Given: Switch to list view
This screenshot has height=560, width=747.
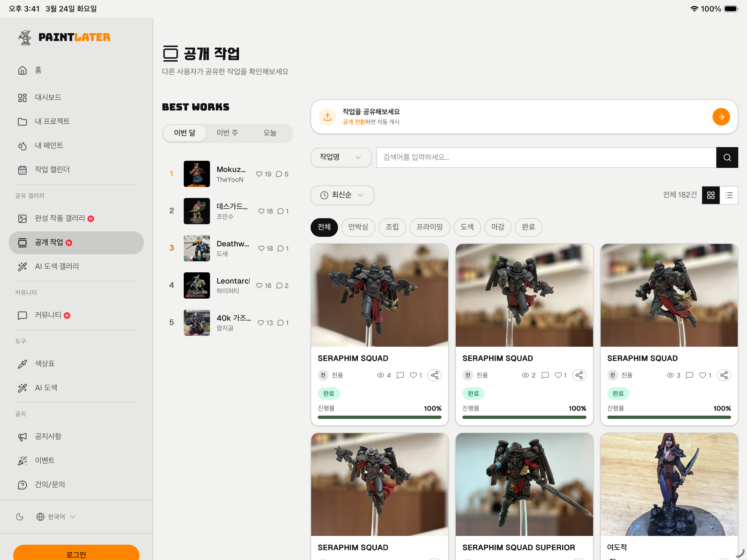Looking at the screenshot, I should click(x=729, y=195).
